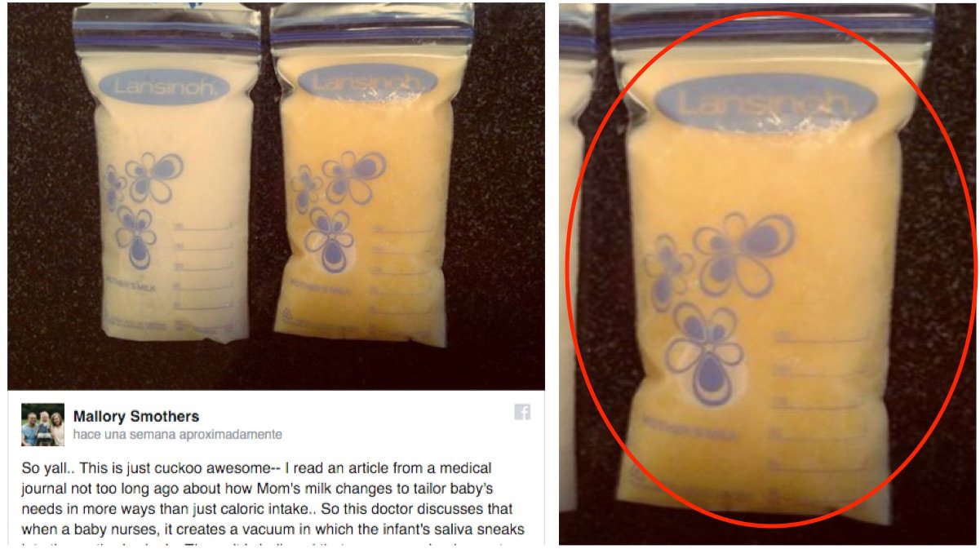980x549 pixels.
Task: Open the Mallory Smothers name link
Action: pyautogui.click(x=136, y=416)
